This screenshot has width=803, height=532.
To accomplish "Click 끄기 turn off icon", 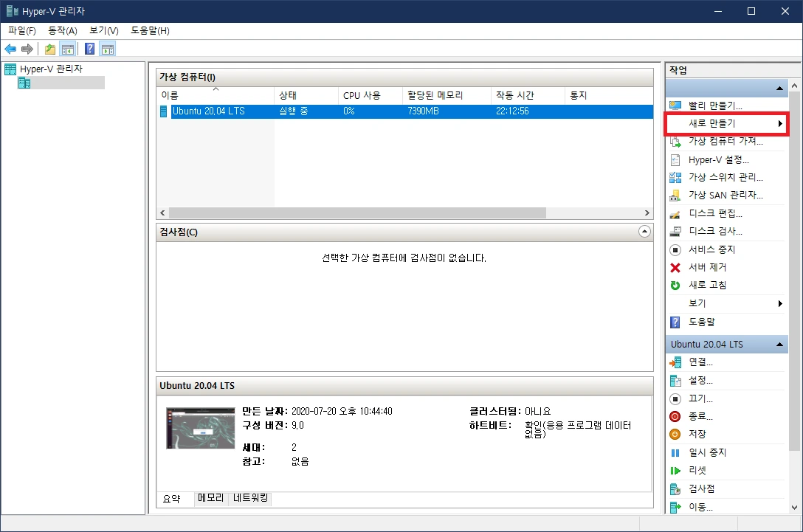I will (x=675, y=399).
